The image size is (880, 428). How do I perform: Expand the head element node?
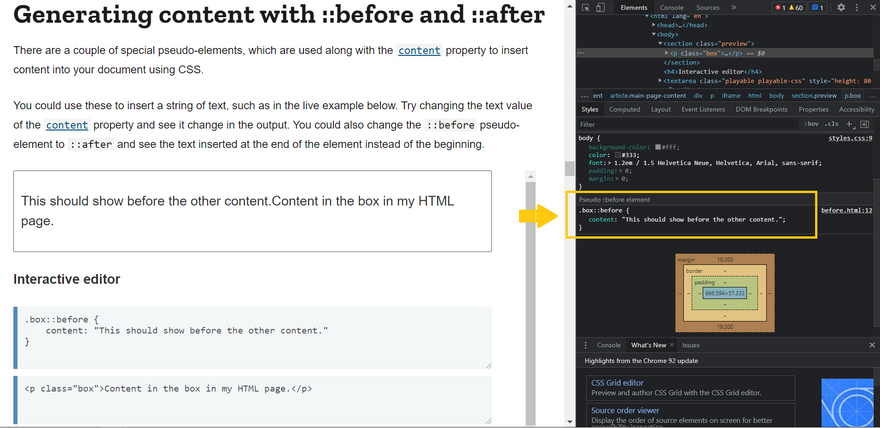pos(654,25)
